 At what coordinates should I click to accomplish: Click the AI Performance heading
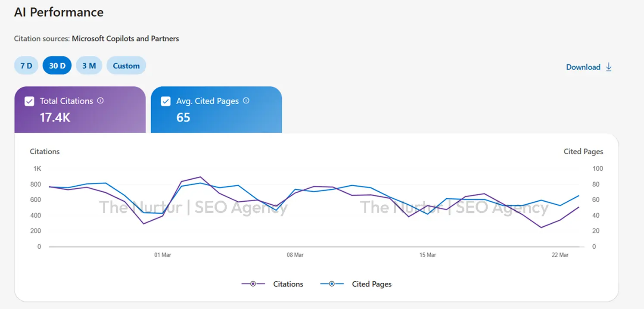59,12
